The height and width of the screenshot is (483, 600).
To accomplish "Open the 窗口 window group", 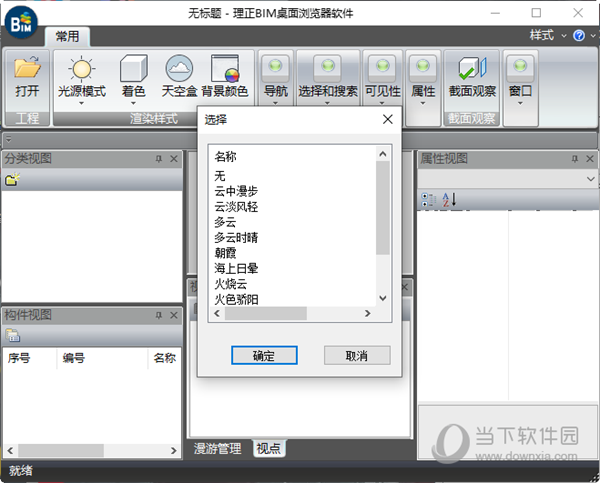I will tap(520, 77).
